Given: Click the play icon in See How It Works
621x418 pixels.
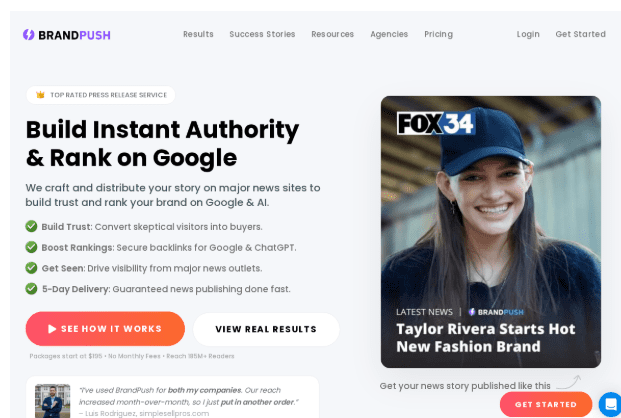Looking at the screenshot, I should 52,329.
